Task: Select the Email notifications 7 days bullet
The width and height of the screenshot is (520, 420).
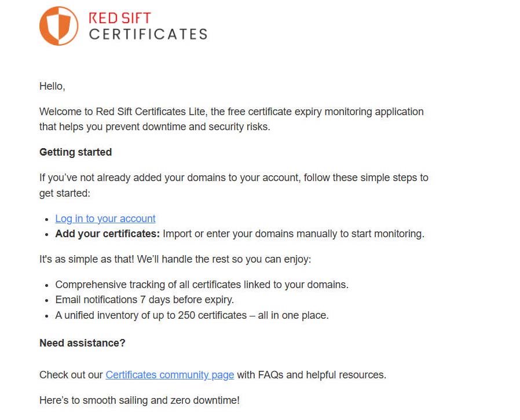Action: coord(145,300)
